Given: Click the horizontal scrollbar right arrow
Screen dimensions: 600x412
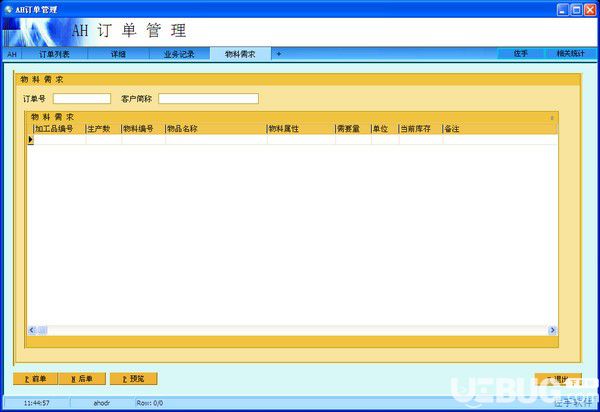Looking at the screenshot, I should pyautogui.click(x=552, y=330).
